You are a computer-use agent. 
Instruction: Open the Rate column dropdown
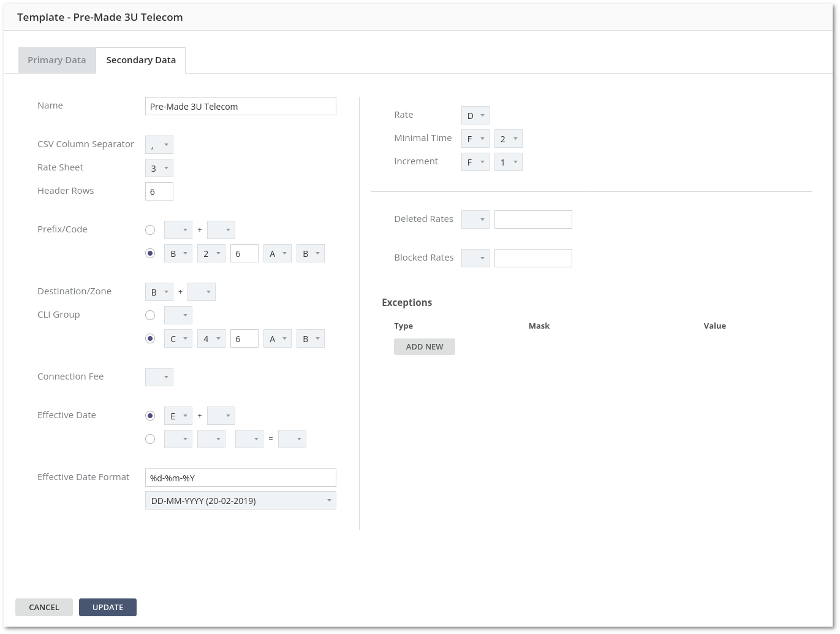point(475,116)
